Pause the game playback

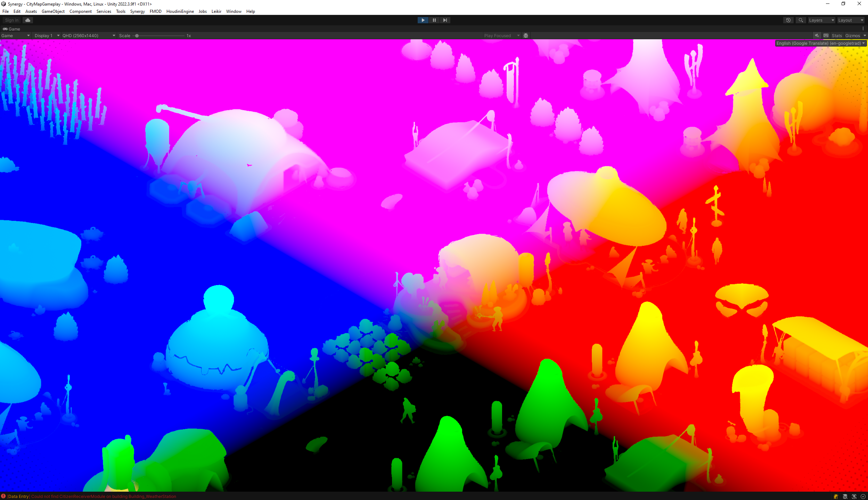point(434,20)
